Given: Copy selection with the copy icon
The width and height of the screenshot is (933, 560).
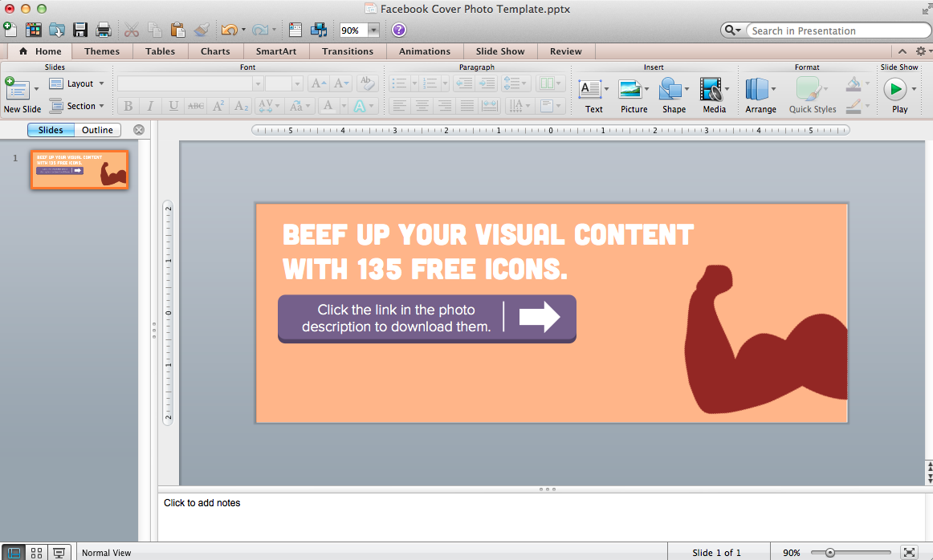Looking at the screenshot, I should 155,30.
